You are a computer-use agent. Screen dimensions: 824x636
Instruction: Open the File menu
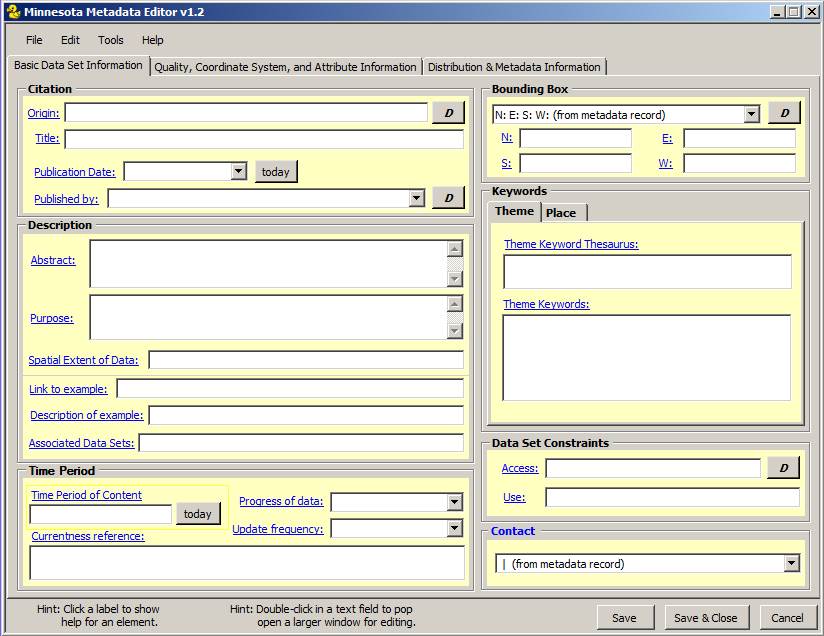pyautogui.click(x=34, y=40)
